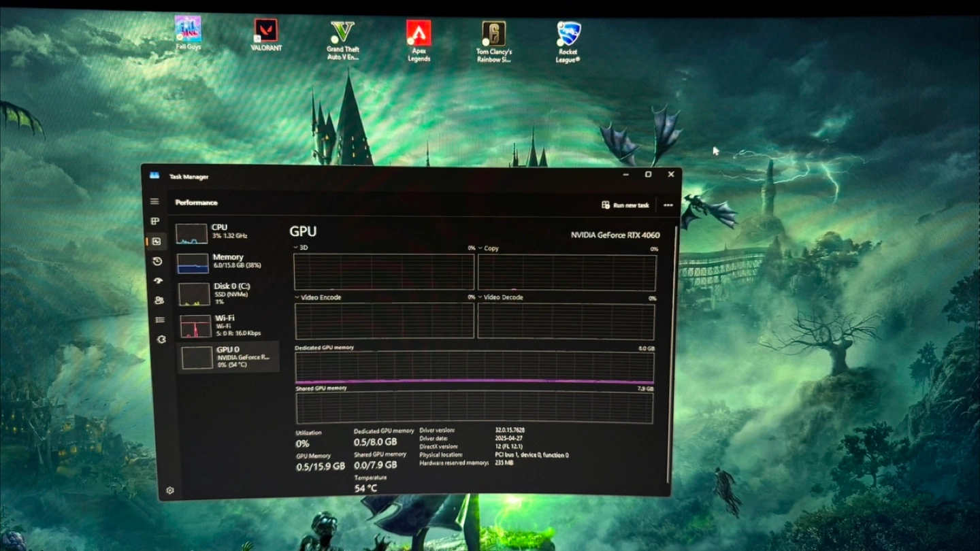This screenshot has height=551, width=980.
Task: Click the 235 MB hardware reserved value
Action: [504, 463]
